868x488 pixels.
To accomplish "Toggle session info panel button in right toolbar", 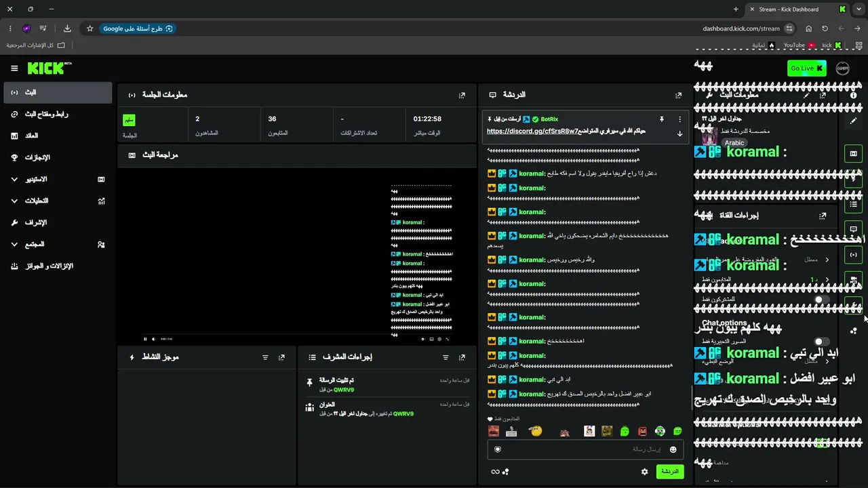I will pos(854,255).
